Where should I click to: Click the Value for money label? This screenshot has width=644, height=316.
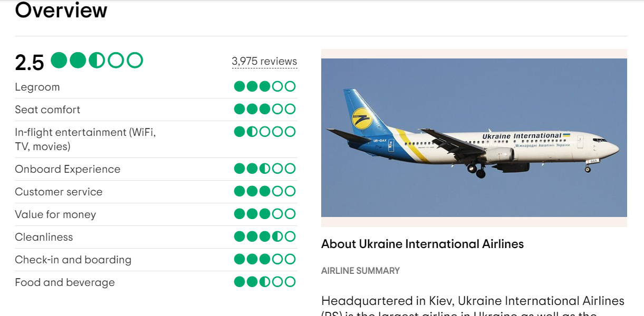pyautogui.click(x=55, y=214)
